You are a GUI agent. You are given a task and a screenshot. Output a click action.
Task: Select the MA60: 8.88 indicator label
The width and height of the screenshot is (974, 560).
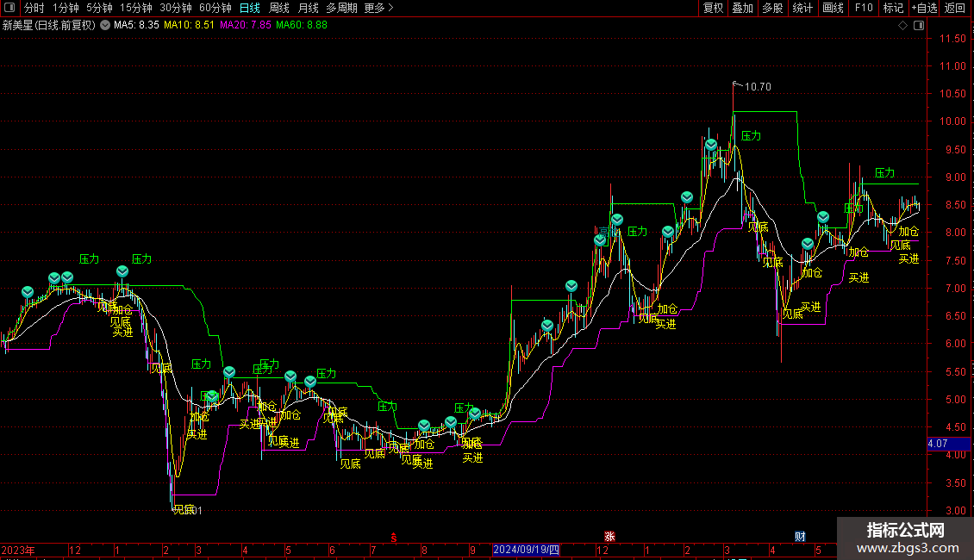click(x=302, y=26)
